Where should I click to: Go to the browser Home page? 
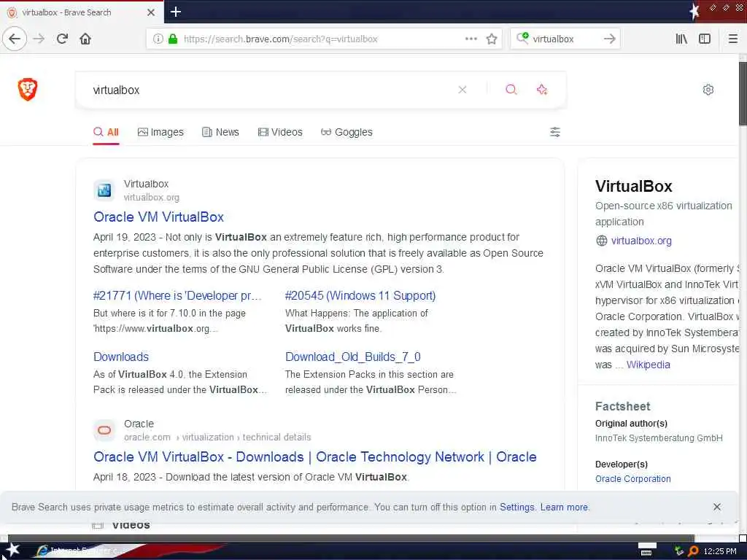click(x=85, y=39)
